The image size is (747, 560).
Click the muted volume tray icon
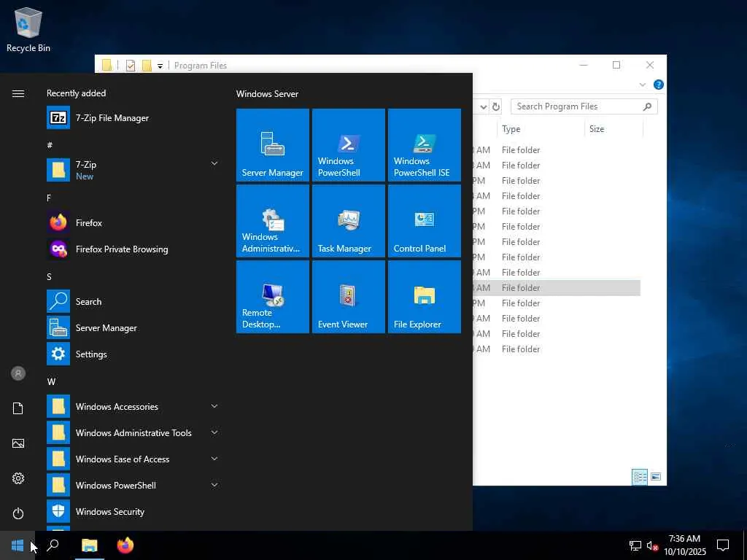pyautogui.click(x=651, y=545)
